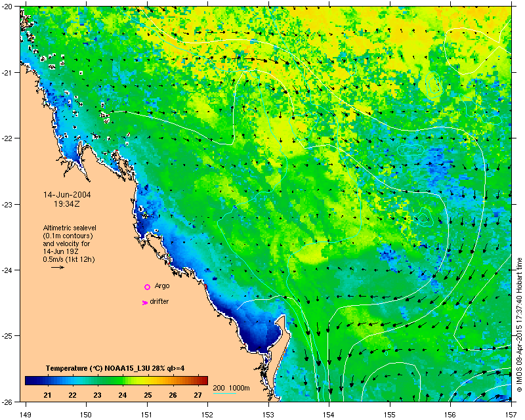Click the -20 latitude axis label

(x=9, y=7)
